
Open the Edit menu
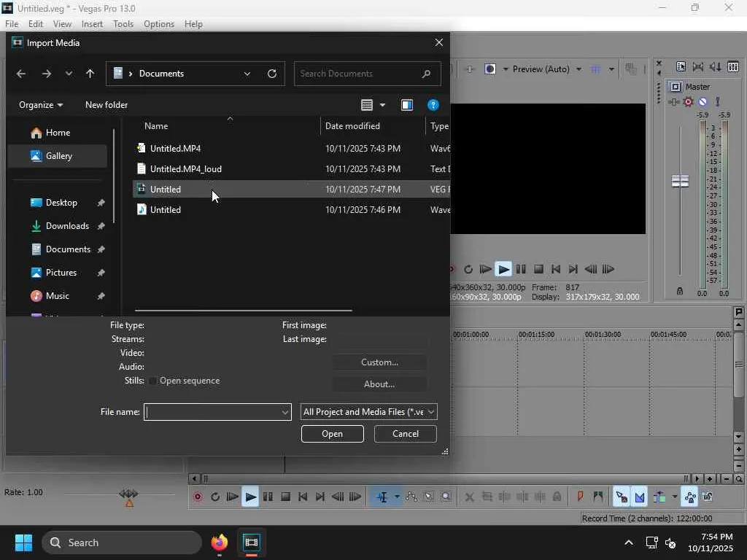[x=36, y=24]
